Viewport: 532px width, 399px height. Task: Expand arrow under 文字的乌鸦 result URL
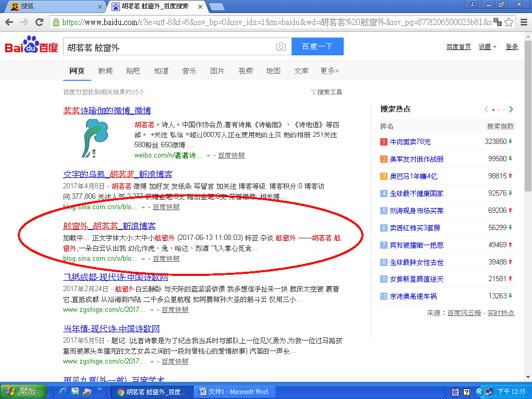coord(143,207)
